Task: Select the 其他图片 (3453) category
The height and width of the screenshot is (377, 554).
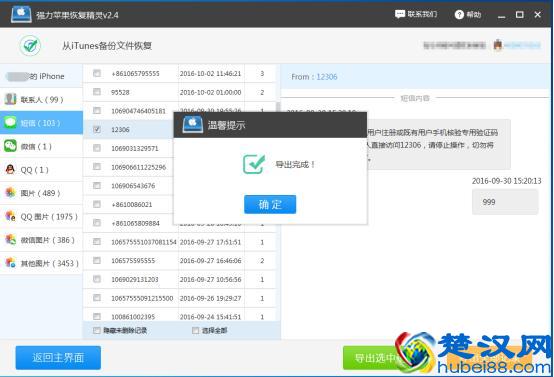Action: tap(41, 263)
